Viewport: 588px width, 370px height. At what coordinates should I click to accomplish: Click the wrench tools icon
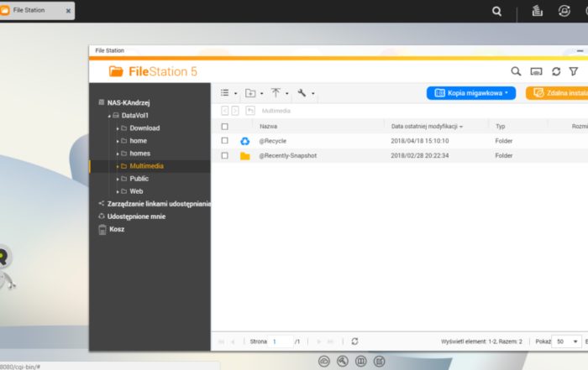click(x=302, y=92)
